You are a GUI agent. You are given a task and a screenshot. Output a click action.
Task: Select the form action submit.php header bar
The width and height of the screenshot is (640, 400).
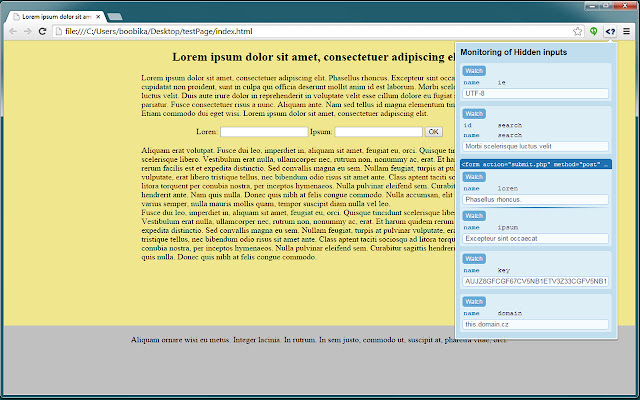click(x=536, y=163)
